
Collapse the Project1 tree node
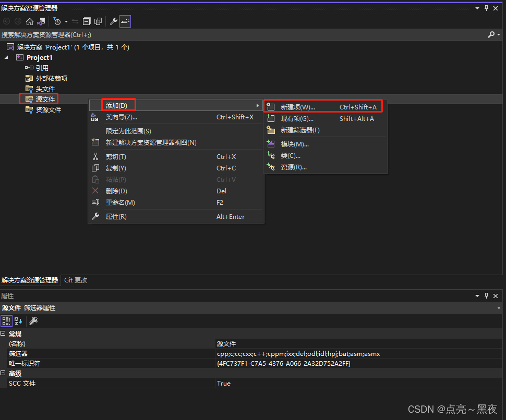point(6,57)
